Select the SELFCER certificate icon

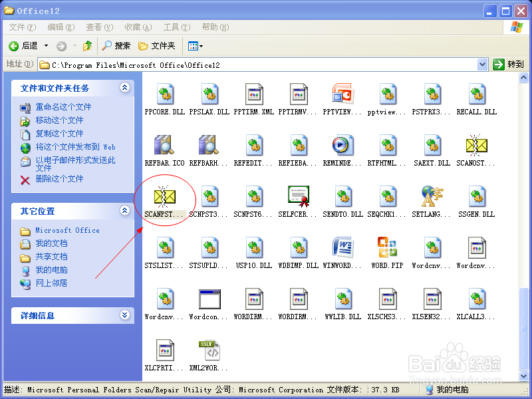tap(299, 196)
